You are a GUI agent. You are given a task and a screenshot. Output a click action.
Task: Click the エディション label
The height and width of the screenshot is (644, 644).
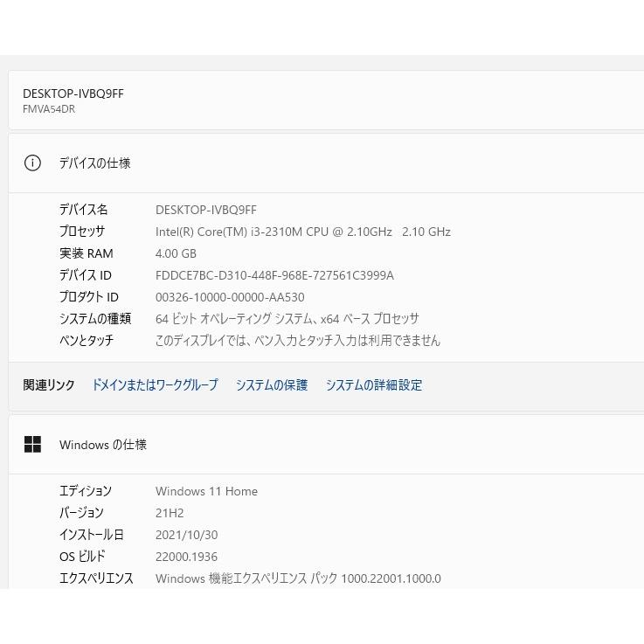click(x=86, y=491)
